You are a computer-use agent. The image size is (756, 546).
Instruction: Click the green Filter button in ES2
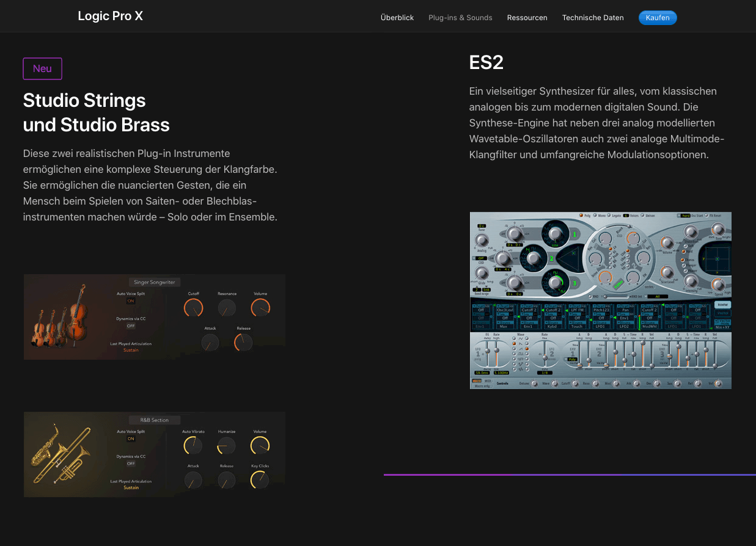[x=617, y=283]
